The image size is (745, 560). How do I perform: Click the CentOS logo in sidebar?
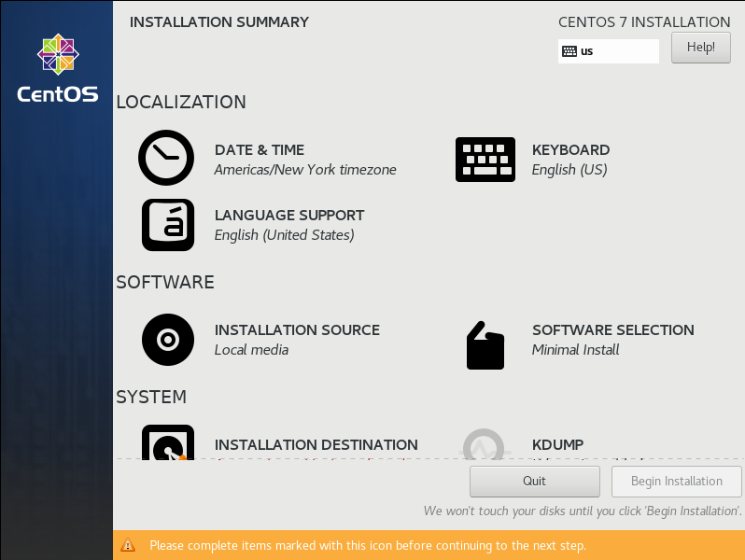tap(58, 68)
